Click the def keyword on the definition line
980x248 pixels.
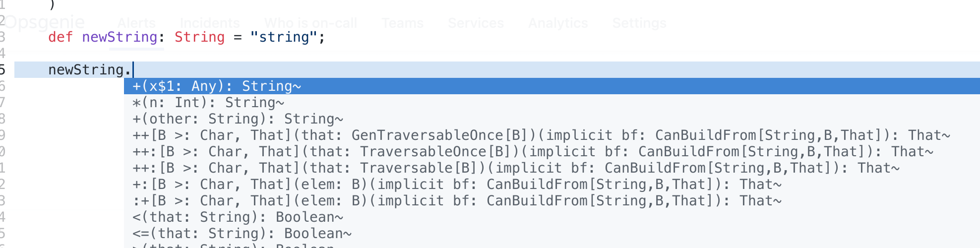pos(61,37)
